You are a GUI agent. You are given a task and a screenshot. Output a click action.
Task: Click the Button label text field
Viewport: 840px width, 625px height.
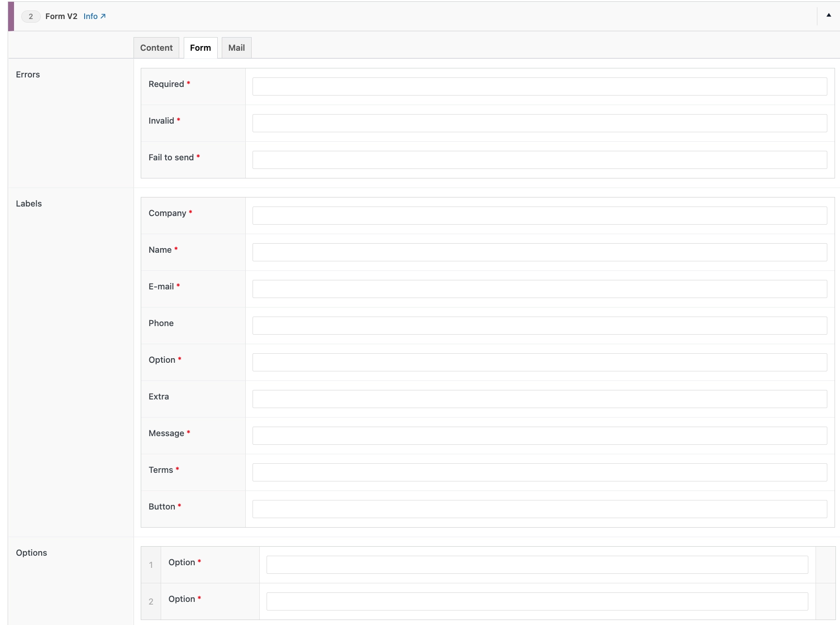click(539, 509)
